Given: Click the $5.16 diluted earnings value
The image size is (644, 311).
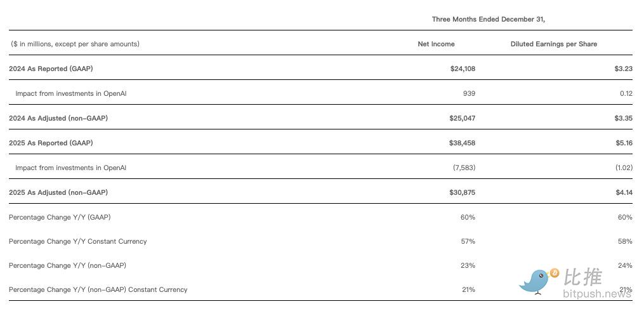Looking at the screenshot, I should [623, 143].
